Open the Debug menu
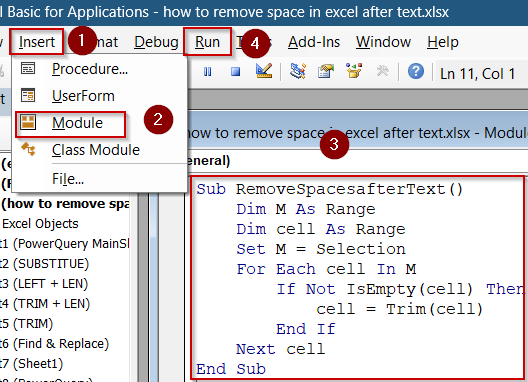 click(x=156, y=42)
